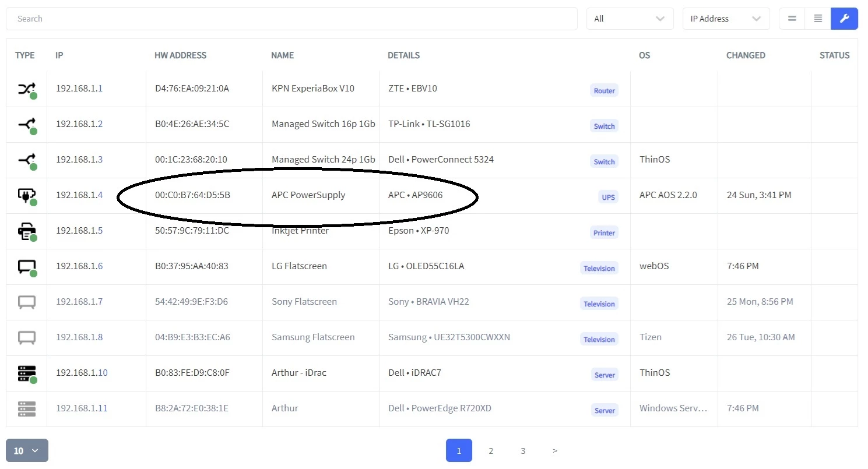Click the name APC PowerSupply
The height and width of the screenshot is (469, 868).
click(308, 195)
